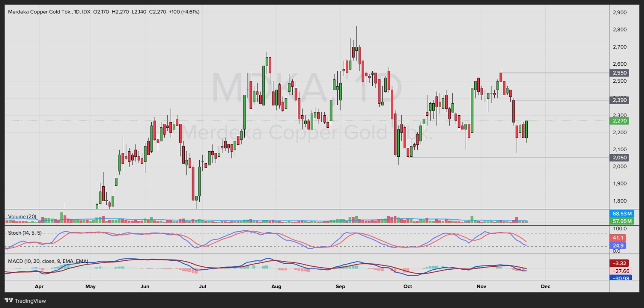The height and width of the screenshot is (308, 644).
Task: Click the 2,700 price scale tick
Action: click(x=620, y=47)
